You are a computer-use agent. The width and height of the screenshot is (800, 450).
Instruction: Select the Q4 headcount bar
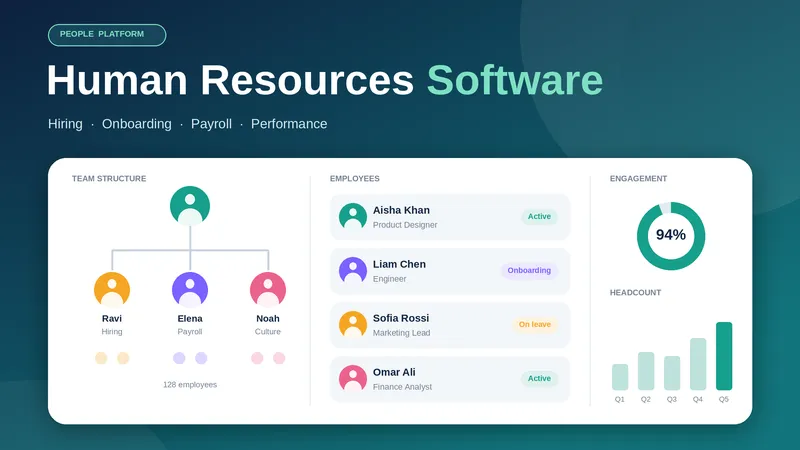coord(698,364)
